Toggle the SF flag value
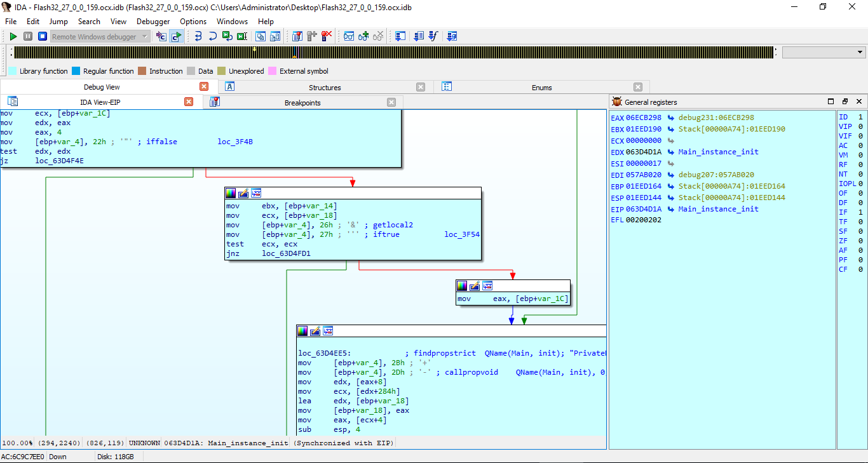This screenshot has height=463, width=868. point(860,232)
